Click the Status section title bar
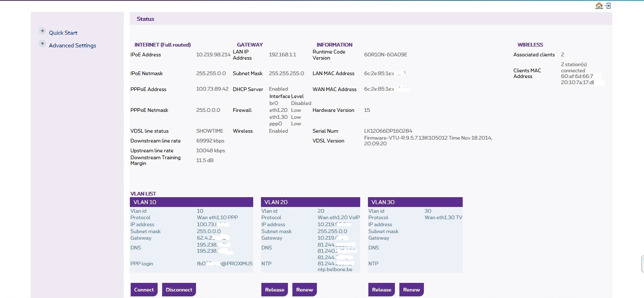644x298 pixels. pos(370,19)
